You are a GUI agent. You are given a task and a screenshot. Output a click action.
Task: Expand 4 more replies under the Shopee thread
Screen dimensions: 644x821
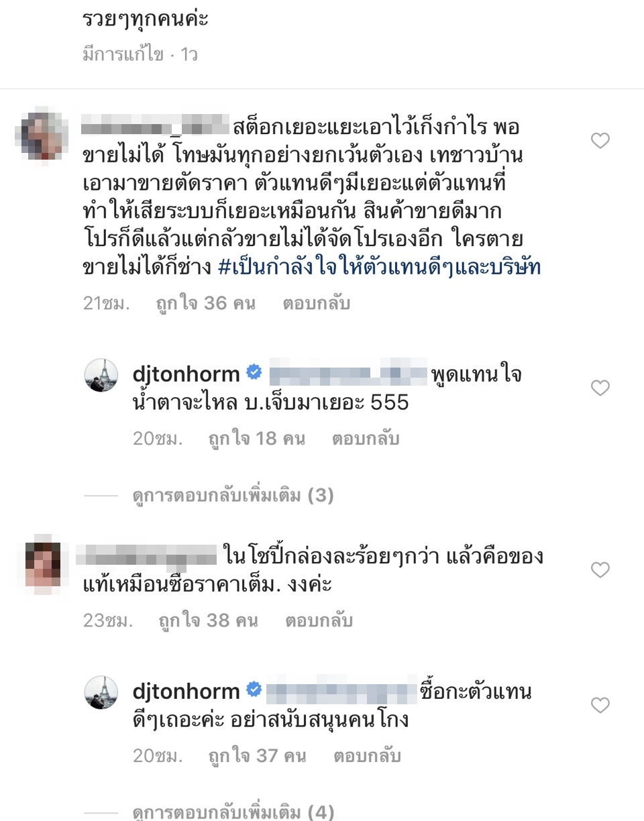[x=233, y=813]
